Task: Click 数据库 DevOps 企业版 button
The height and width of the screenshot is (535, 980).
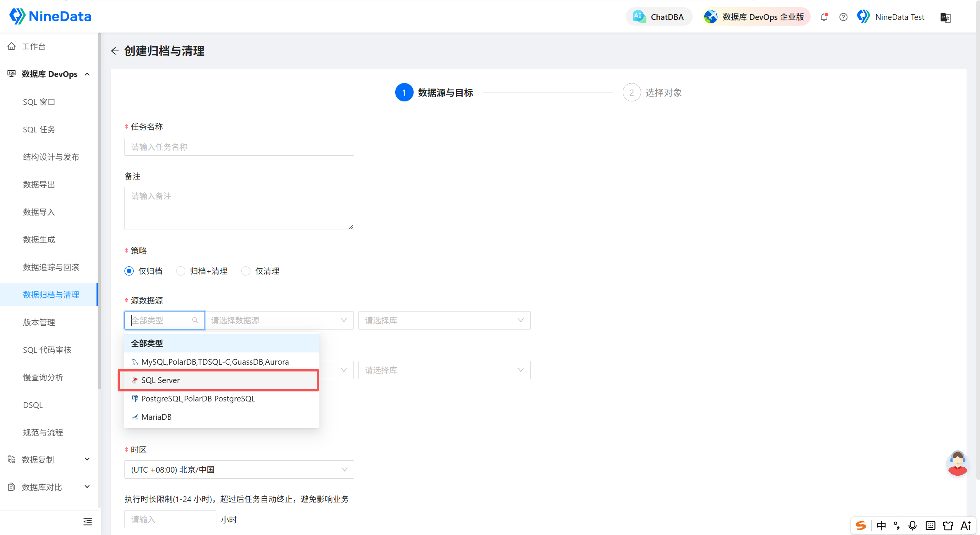Action: pos(756,17)
